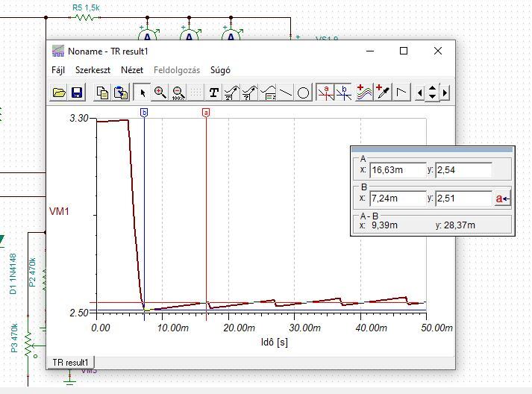Open the Súgó menu
Image resolution: width=532 pixels, height=394 pixels.
click(220, 70)
